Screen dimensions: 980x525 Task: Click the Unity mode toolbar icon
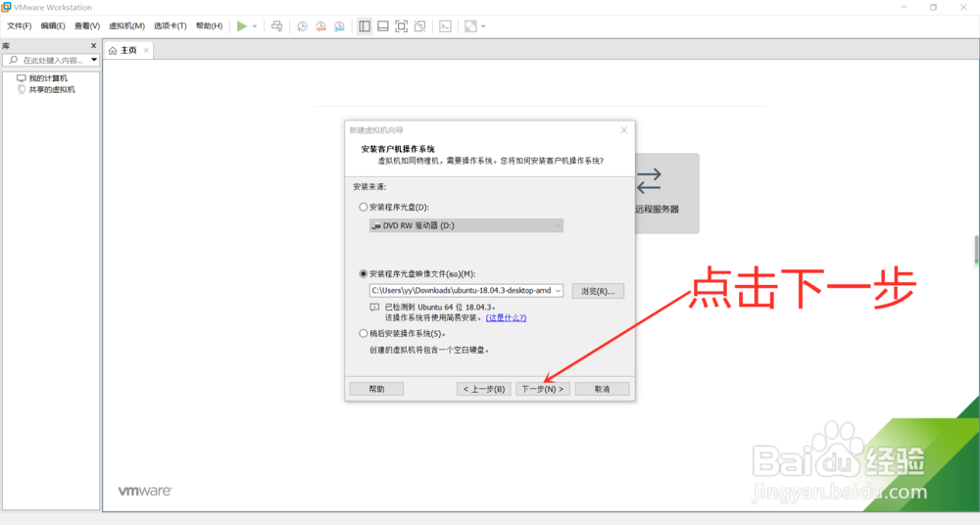[420, 26]
